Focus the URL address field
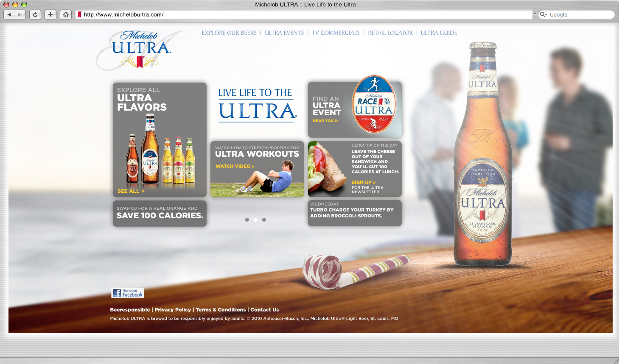619x364 pixels. point(304,14)
